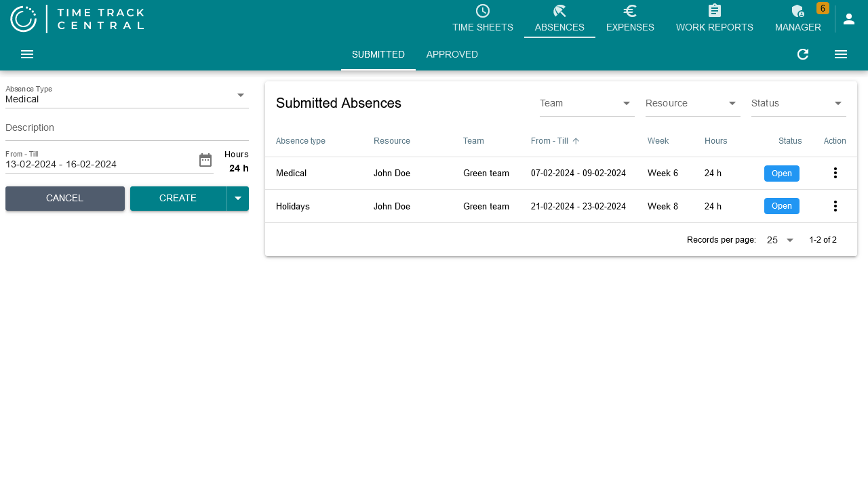Click the Time Track Central logo
Image resolution: width=868 pixels, height=488 pixels.
(x=77, y=19)
